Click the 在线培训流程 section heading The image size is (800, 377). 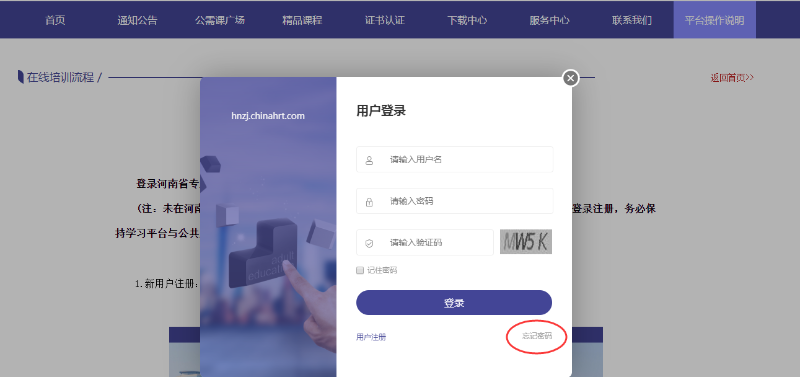(x=60, y=78)
